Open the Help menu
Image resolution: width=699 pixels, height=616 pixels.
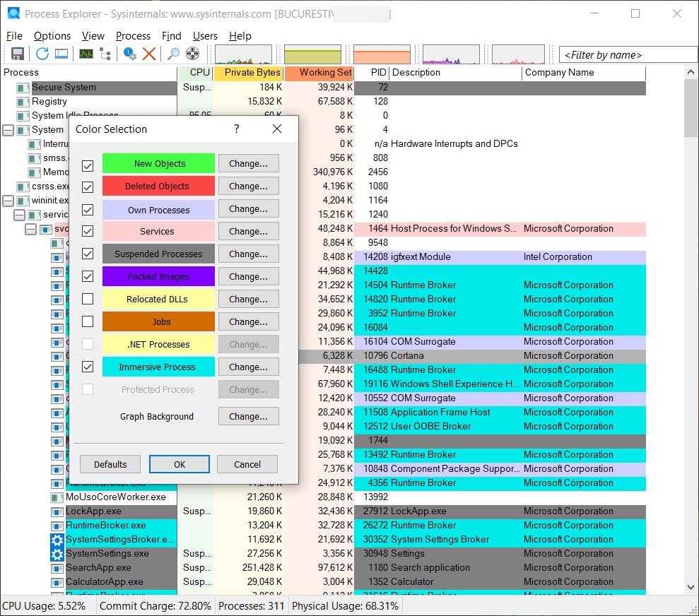tap(240, 35)
